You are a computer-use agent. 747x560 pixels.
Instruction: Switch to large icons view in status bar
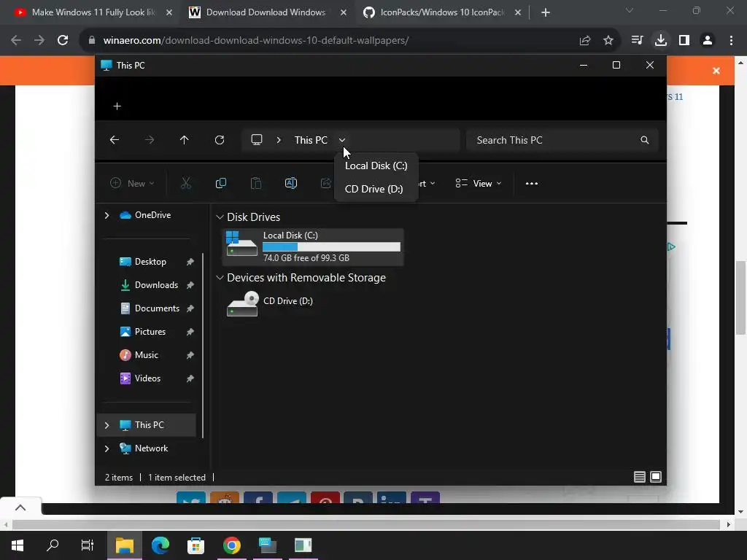point(656,477)
